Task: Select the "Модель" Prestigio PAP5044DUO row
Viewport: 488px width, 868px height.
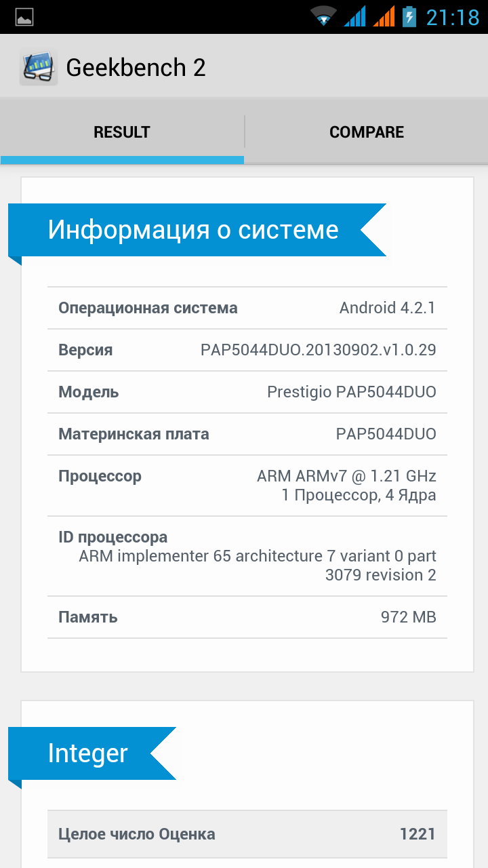Action: coord(247,392)
